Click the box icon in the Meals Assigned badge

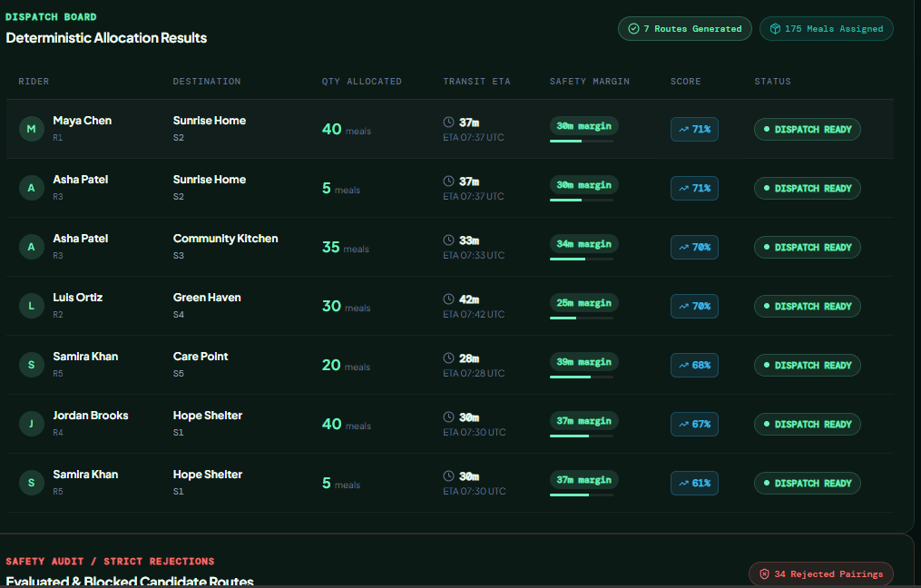(x=775, y=29)
